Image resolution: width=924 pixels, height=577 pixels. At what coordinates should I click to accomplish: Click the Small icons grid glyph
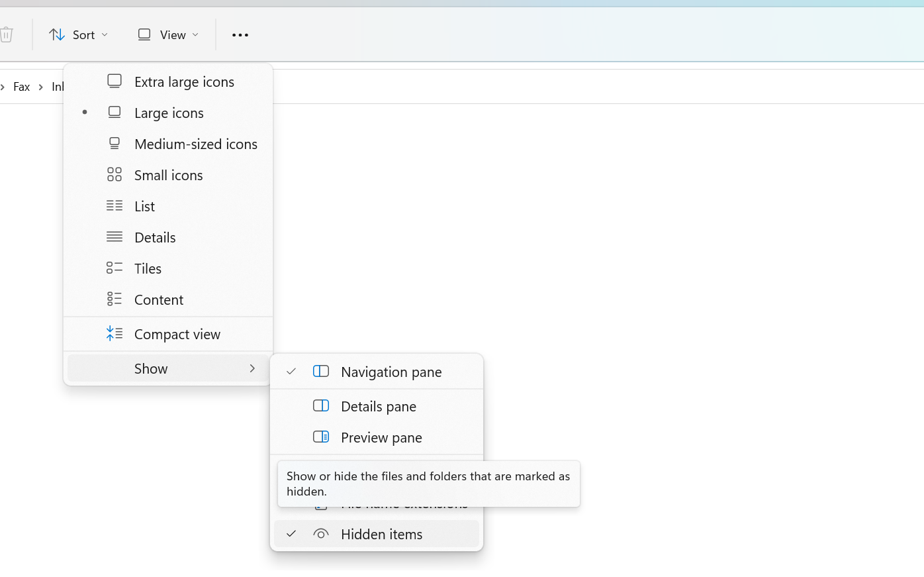(x=115, y=174)
